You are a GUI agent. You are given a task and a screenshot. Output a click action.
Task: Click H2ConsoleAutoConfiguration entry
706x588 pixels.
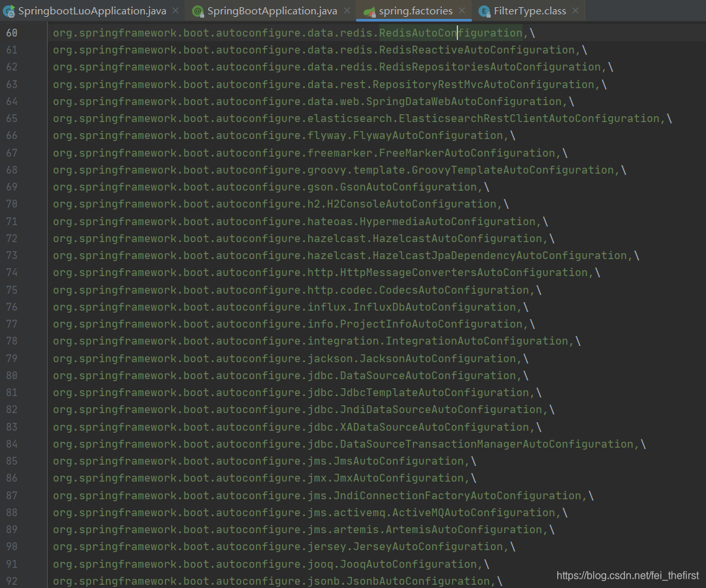tap(412, 204)
